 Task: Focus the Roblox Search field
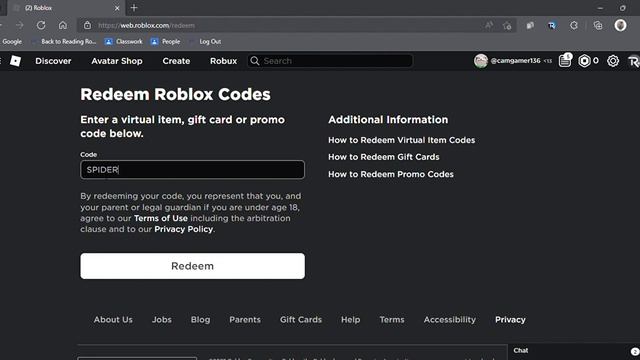pos(330,61)
